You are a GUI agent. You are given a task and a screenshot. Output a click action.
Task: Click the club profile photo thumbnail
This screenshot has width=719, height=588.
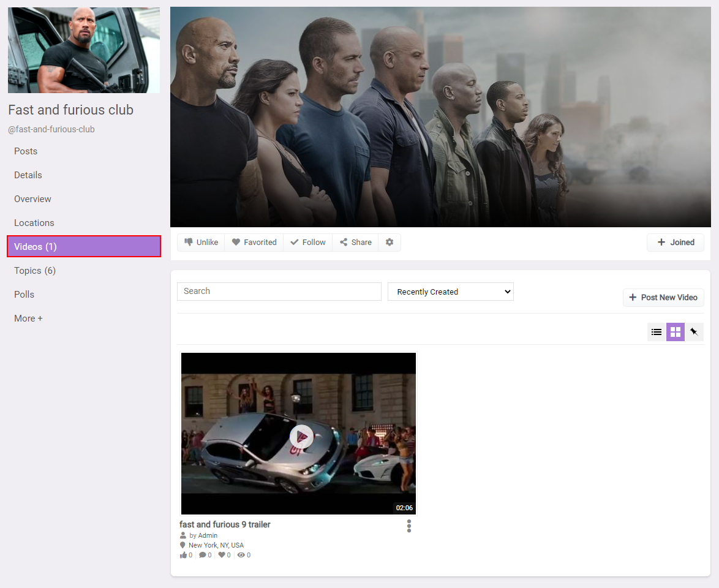click(x=84, y=50)
